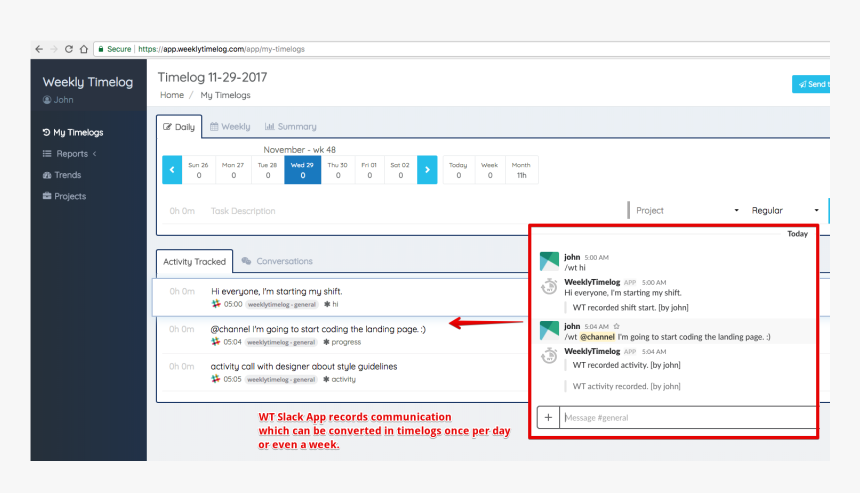This screenshot has height=493, width=860.
Task: Click the weeklytimelog-general tag at 05:00
Action: [281, 304]
